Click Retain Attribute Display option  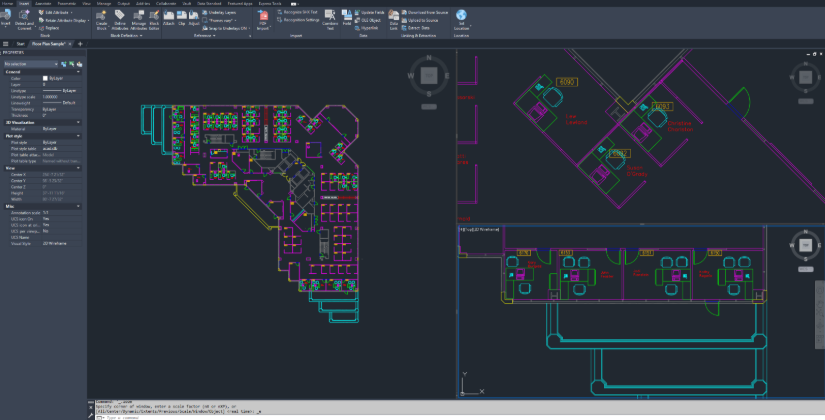click(63, 20)
